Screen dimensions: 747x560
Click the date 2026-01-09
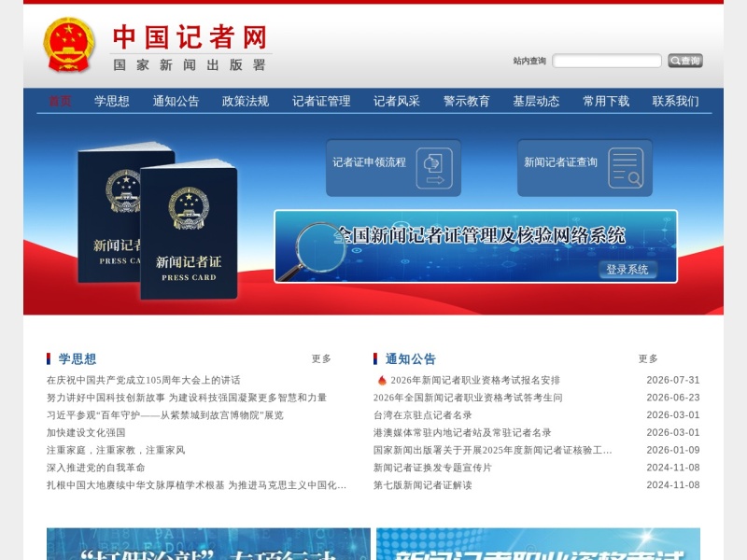click(673, 450)
